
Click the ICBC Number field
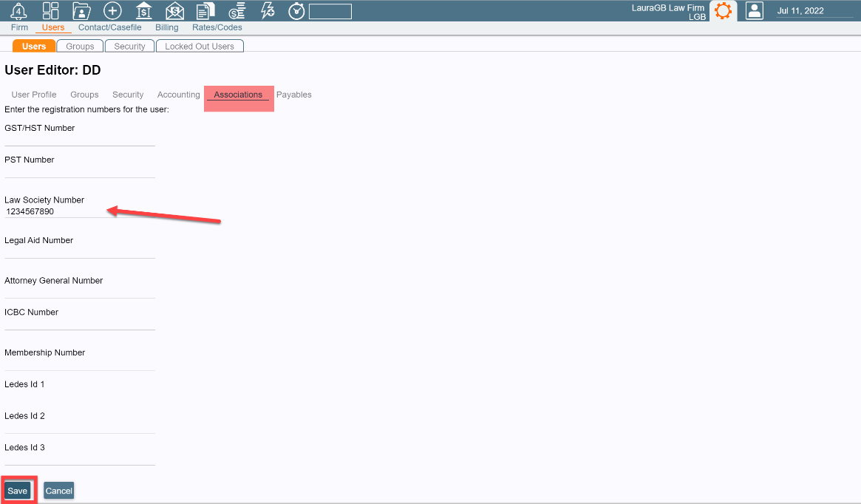[x=80, y=324]
